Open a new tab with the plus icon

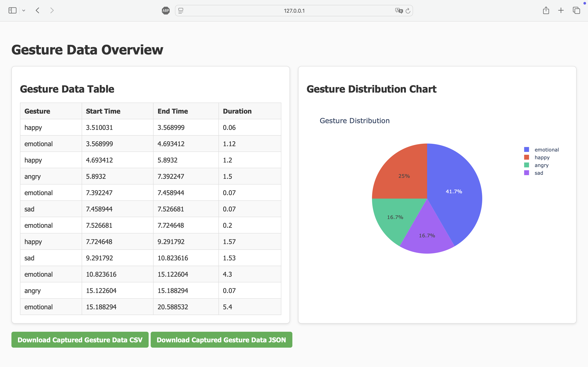(561, 10)
